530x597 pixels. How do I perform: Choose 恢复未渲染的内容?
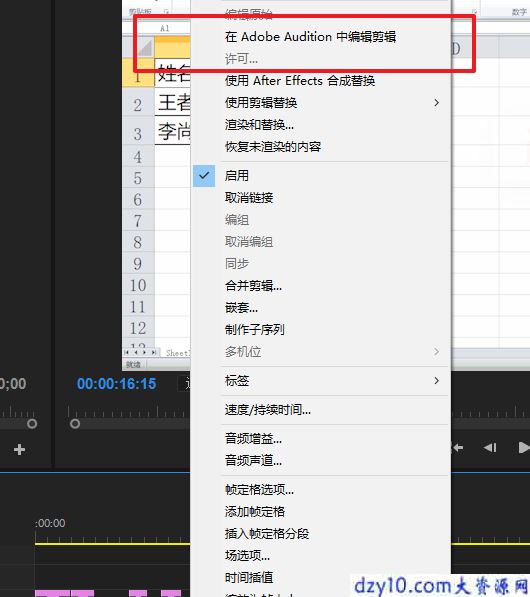[273, 147]
